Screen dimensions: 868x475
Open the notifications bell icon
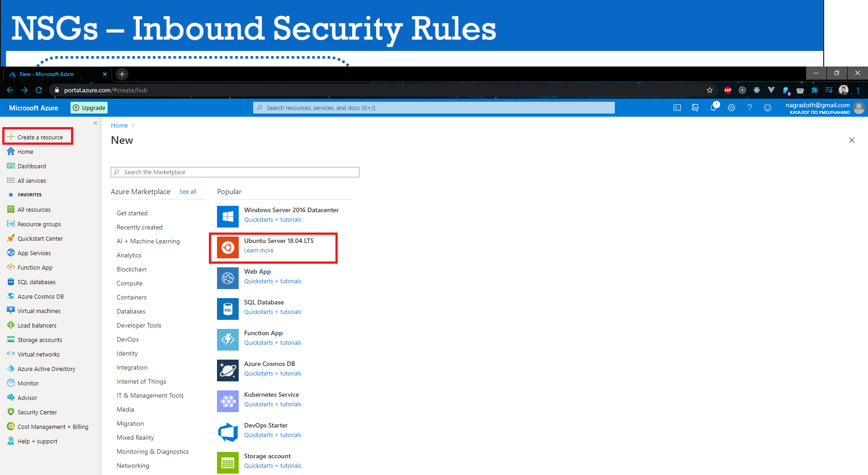tap(713, 108)
